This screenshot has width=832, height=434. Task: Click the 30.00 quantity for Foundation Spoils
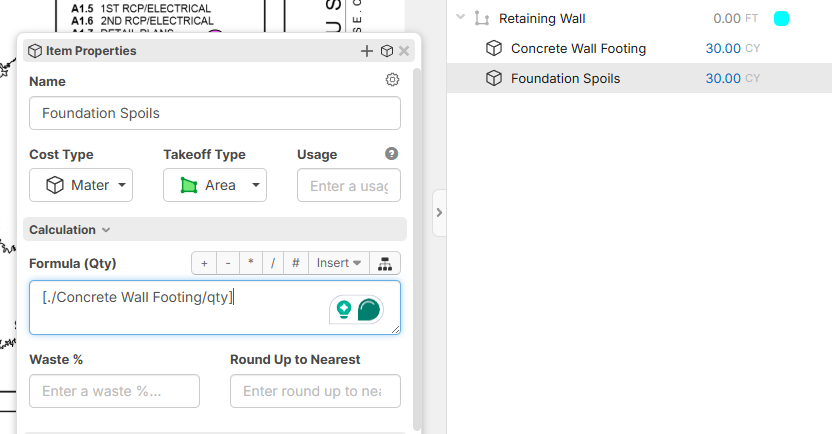click(723, 78)
